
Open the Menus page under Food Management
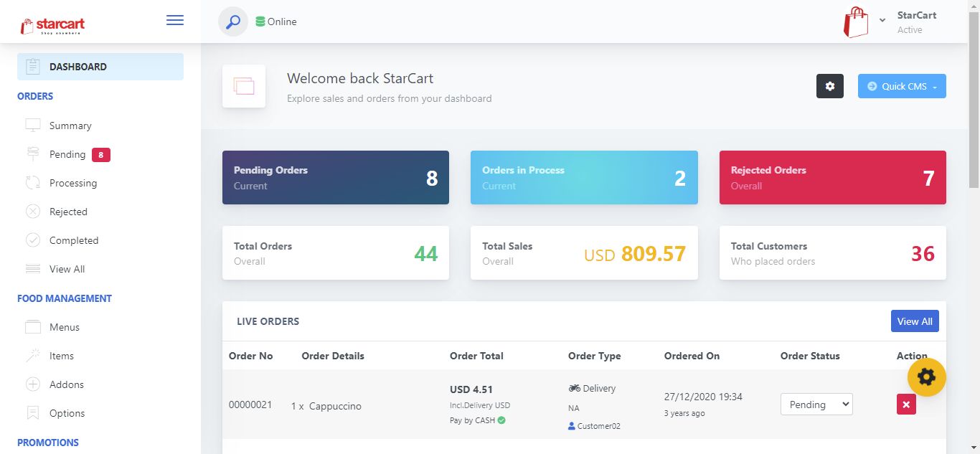click(64, 327)
